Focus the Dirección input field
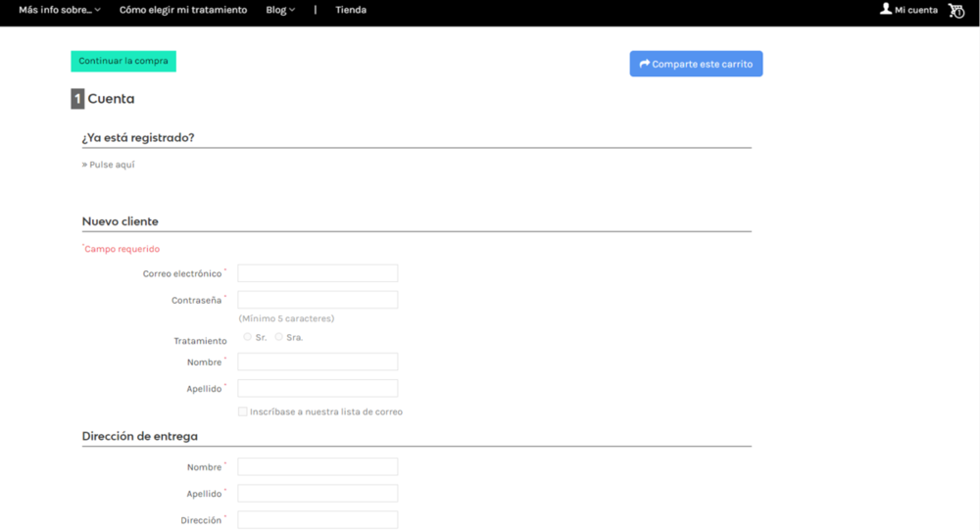The image size is (980, 531). (x=318, y=520)
